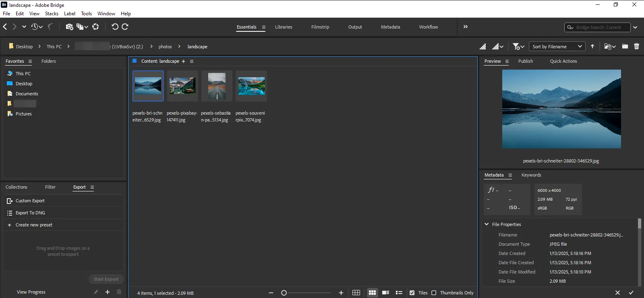Delete selected item with trash icon
Image resolution: width=644 pixels, height=298 pixels.
[636, 46]
